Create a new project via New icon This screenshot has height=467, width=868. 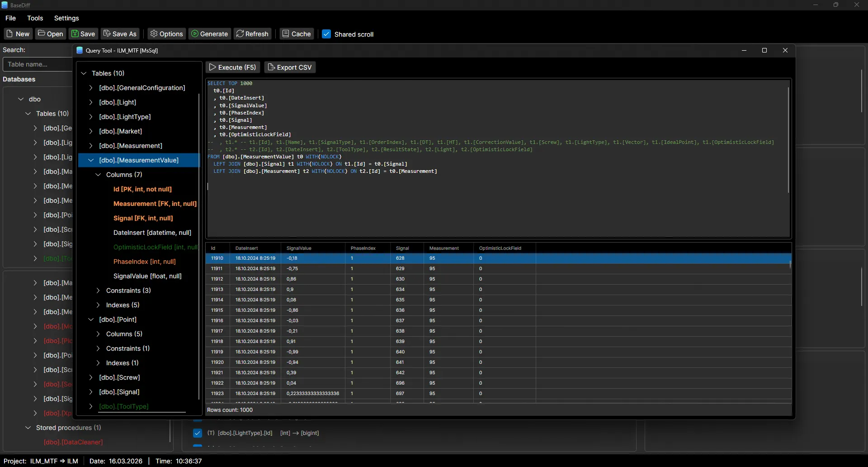pos(18,33)
